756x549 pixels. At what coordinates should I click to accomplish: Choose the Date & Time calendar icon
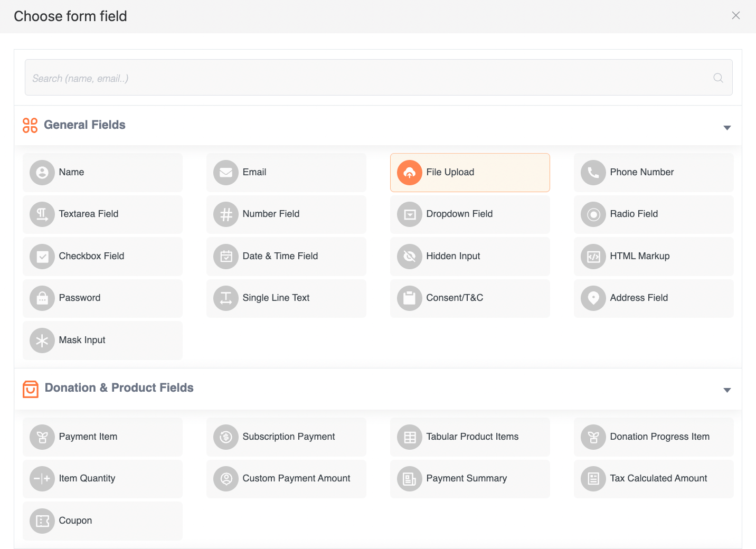[x=226, y=257]
